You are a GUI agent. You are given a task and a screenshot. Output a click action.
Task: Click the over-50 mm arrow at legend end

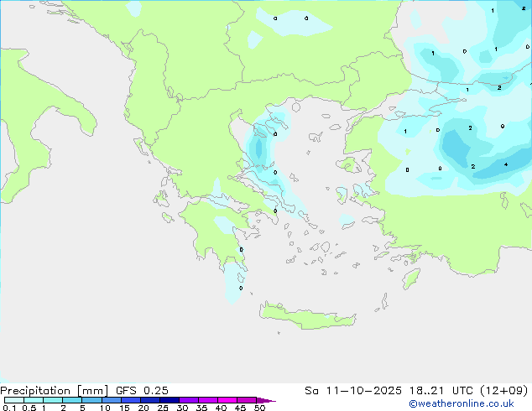click(x=266, y=400)
